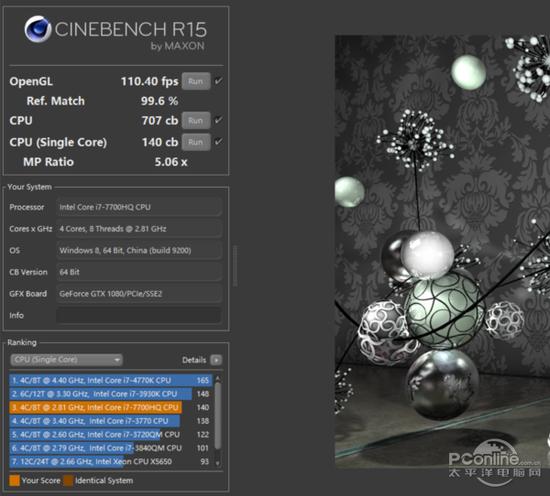Screen dimensions: 550x496
Task: Click the Cinebench R15 logo icon
Action: click(x=38, y=29)
